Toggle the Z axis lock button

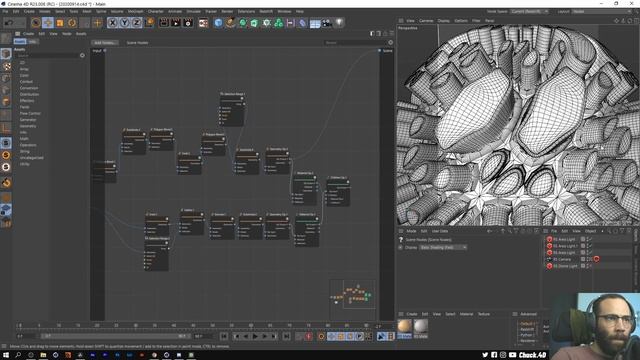[137, 23]
